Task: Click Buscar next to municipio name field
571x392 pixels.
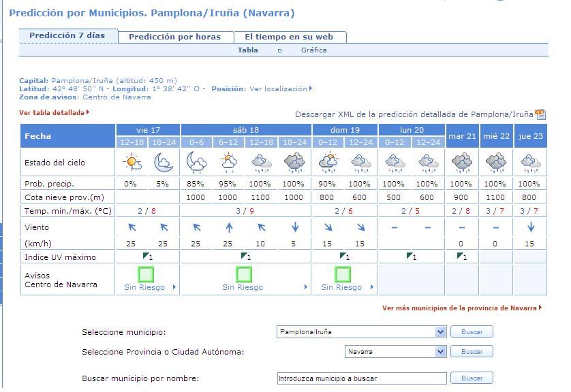Action: (x=472, y=378)
